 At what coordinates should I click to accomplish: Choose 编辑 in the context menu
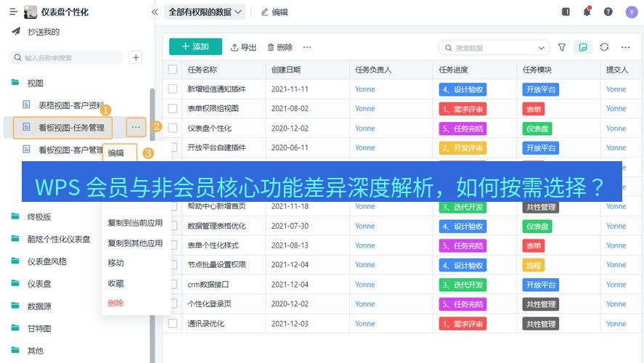pyautogui.click(x=116, y=153)
